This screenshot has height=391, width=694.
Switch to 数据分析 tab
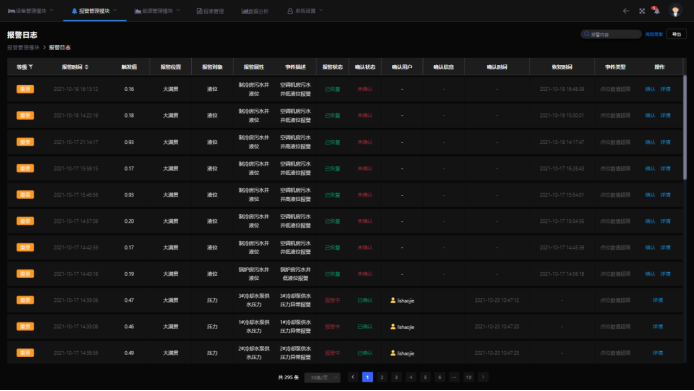click(255, 11)
